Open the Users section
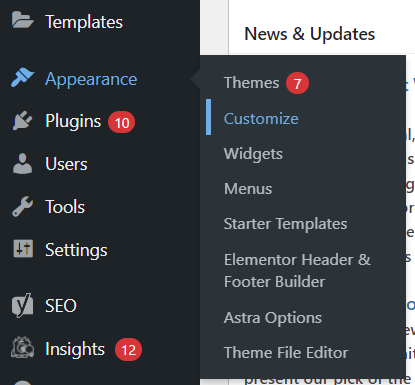This screenshot has width=415, height=385. [x=66, y=164]
